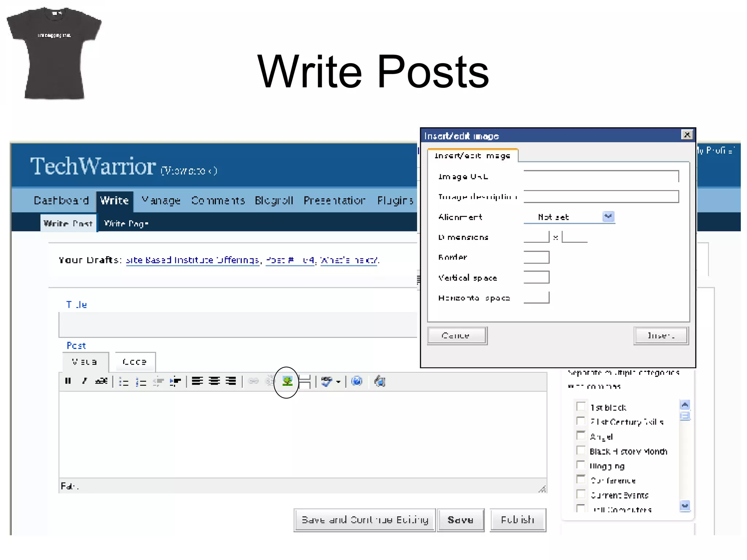Insert a numbered ordered list

click(x=141, y=382)
